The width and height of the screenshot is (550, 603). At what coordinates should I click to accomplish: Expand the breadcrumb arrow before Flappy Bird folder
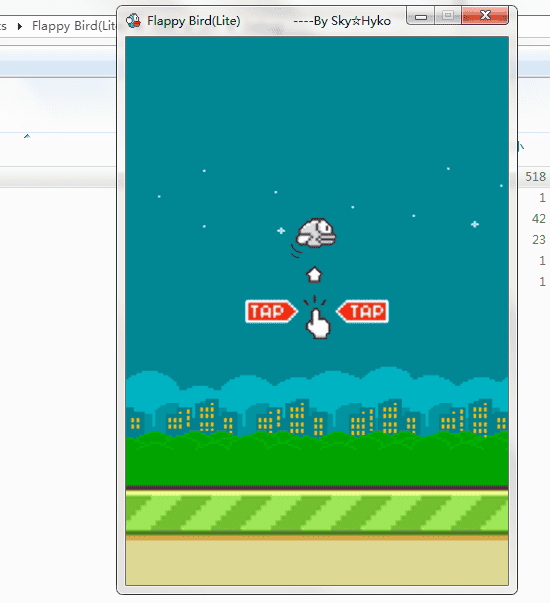point(20,26)
